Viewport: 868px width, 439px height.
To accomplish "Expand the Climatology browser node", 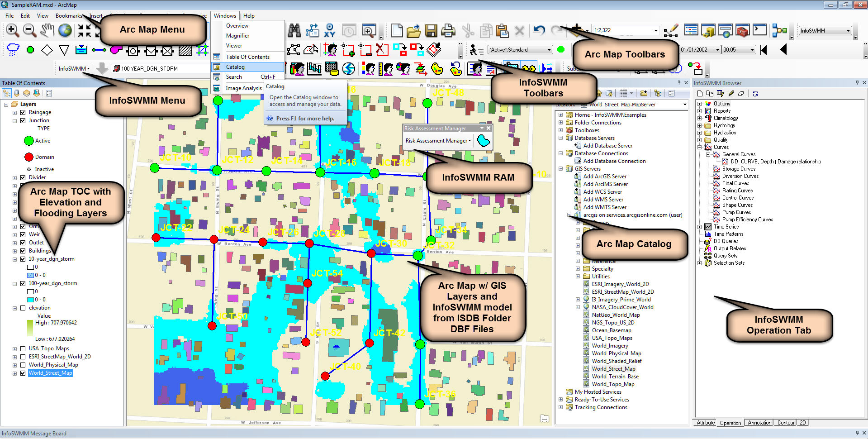I will coord(700,118).
